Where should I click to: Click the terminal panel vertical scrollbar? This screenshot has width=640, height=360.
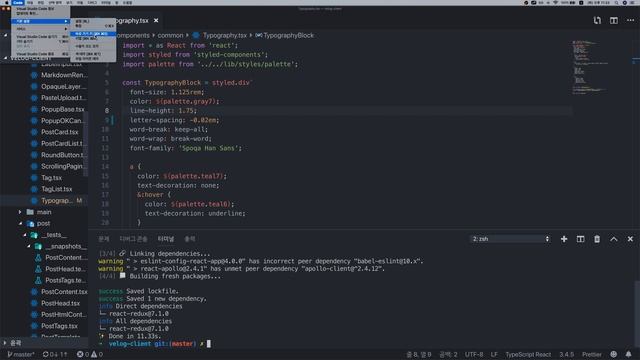pos(637,314)
